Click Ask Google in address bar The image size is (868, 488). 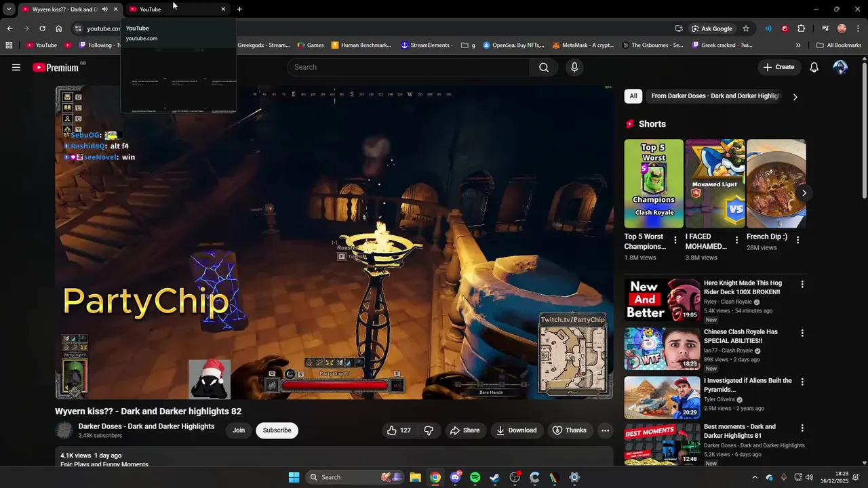(712, 28)
